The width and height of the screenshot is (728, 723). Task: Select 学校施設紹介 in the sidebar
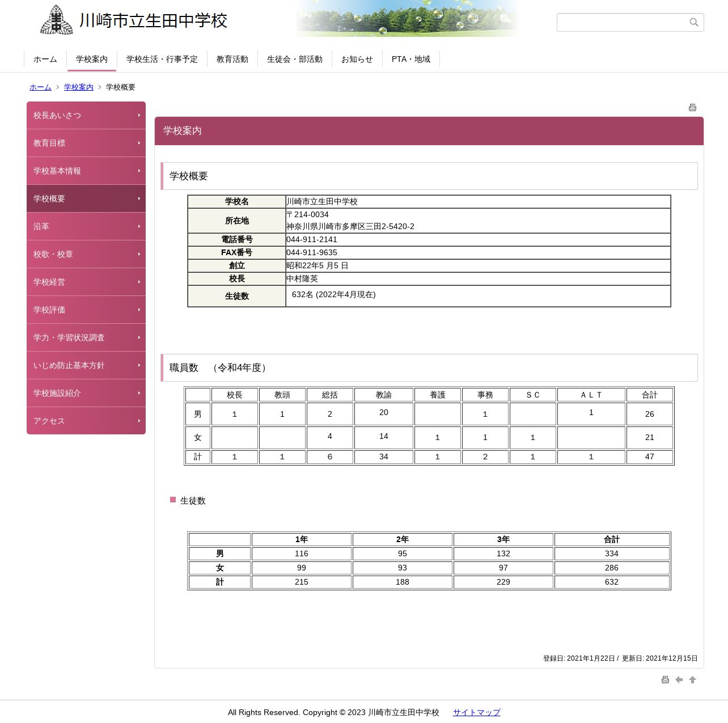86,393
